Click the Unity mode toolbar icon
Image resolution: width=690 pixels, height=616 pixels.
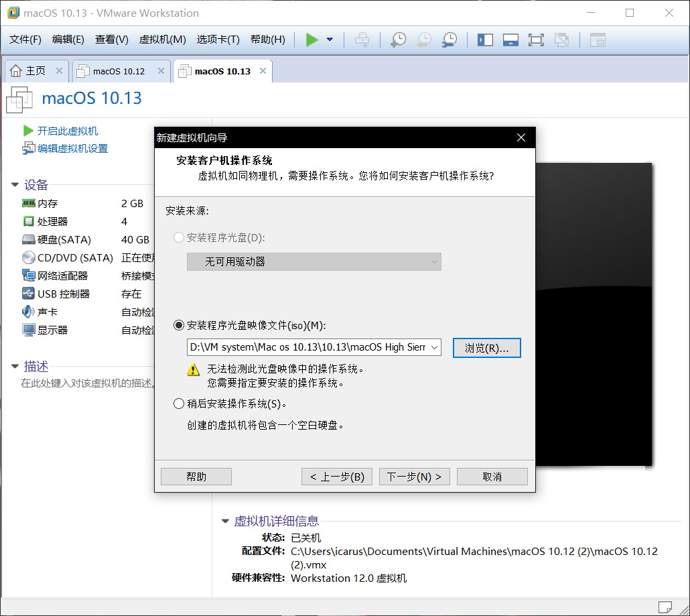click(561, 40)
